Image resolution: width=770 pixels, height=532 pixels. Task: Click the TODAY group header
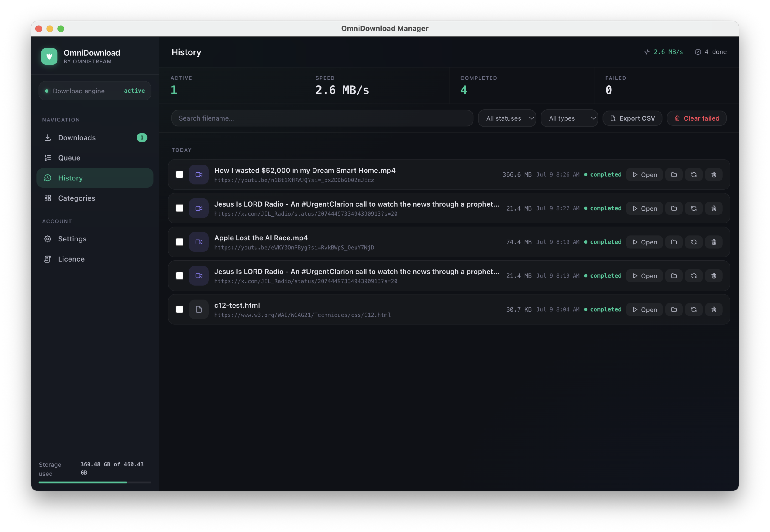(181, 150)
